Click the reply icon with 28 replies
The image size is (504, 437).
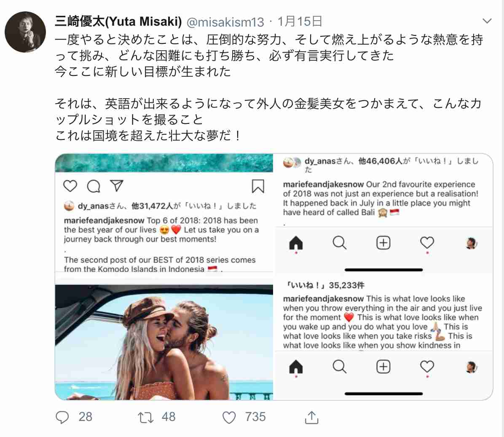coord(62,417)
